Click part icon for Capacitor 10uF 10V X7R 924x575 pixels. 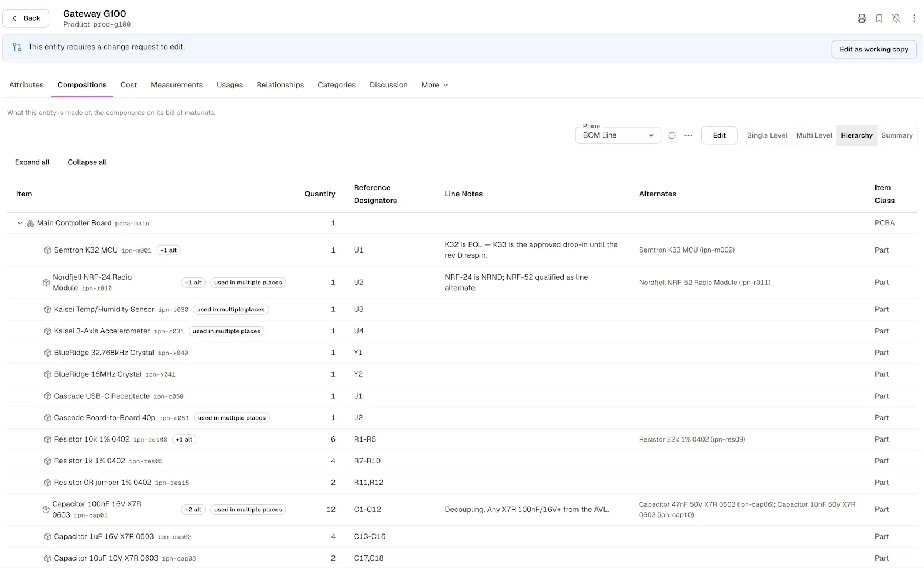pyautogui.click(x=48, y=558)
